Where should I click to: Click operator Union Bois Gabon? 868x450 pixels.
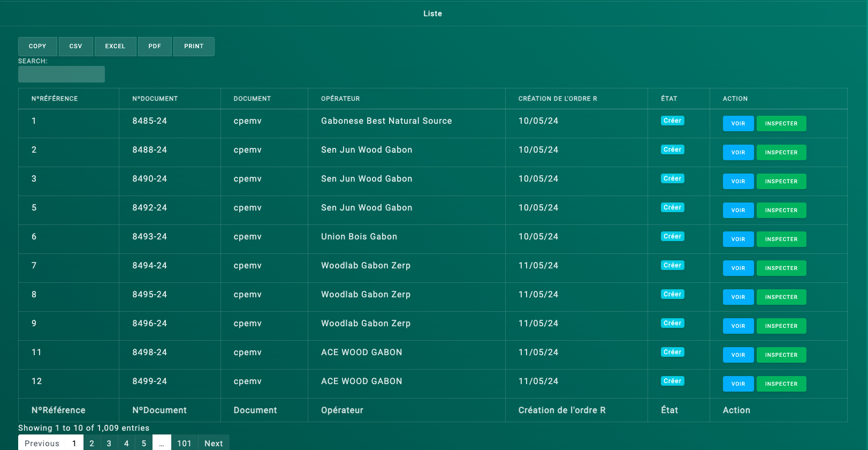[359, 237]
